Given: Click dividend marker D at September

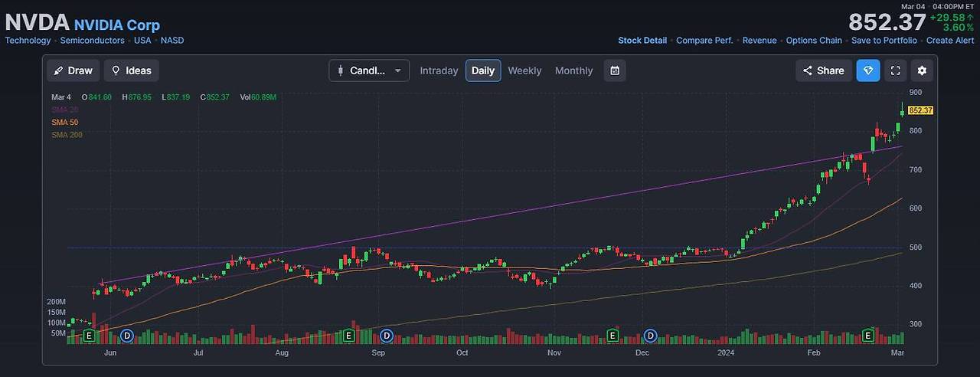Looking at the screenshot, I should click(x=387, y=336).
